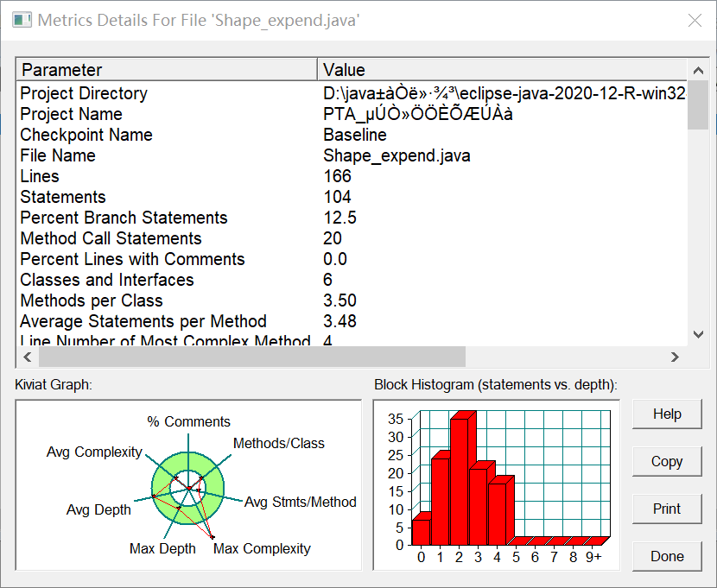Click Done to close dialog
717x588 pixels.
[x=667, y=556]
